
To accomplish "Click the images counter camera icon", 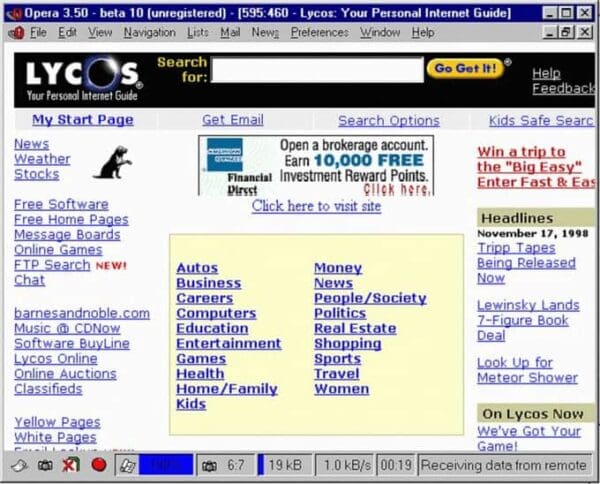I will click(209, 465).
